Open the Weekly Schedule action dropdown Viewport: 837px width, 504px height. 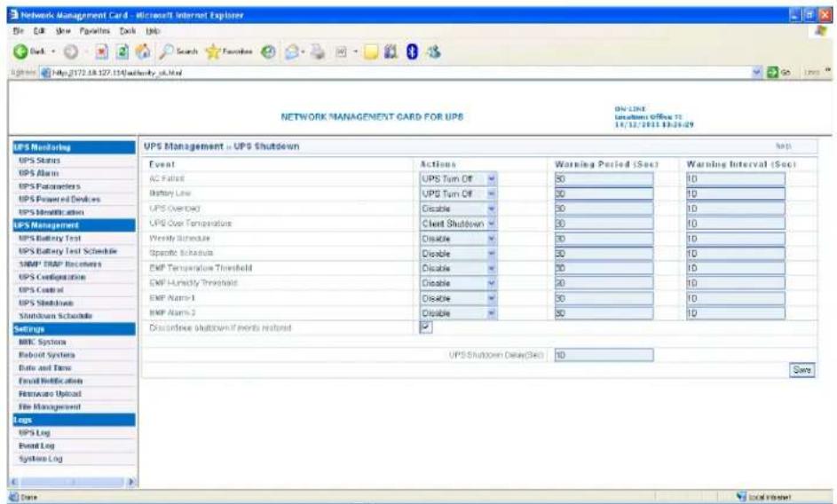459,239
